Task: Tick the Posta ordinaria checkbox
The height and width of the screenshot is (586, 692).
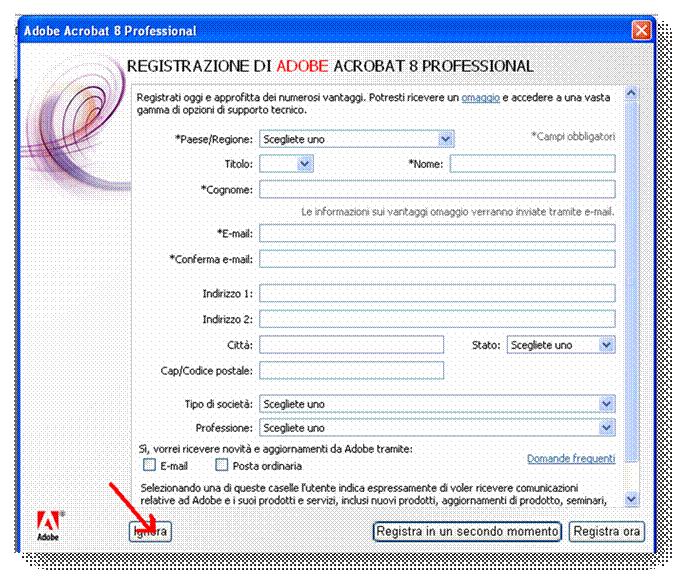Action: (222, 465)
